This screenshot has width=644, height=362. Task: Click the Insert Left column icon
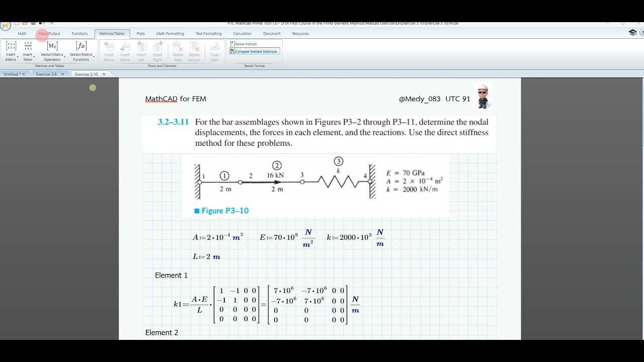141,46
